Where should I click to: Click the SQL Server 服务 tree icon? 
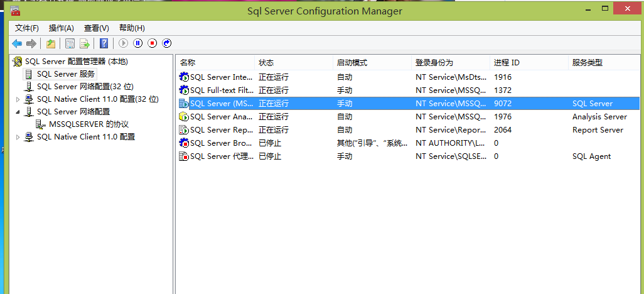(29, 74)
